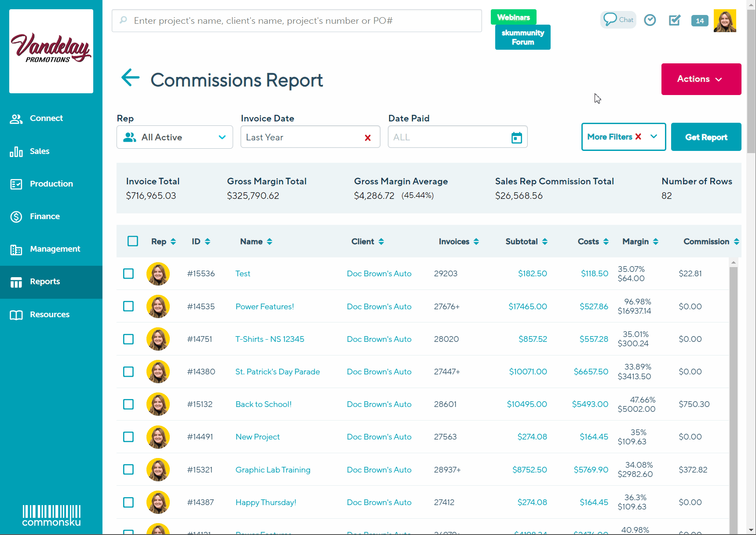Screen dimensions: 756x535
Task: Click the notifications badge showing 14
Action: 699,21
